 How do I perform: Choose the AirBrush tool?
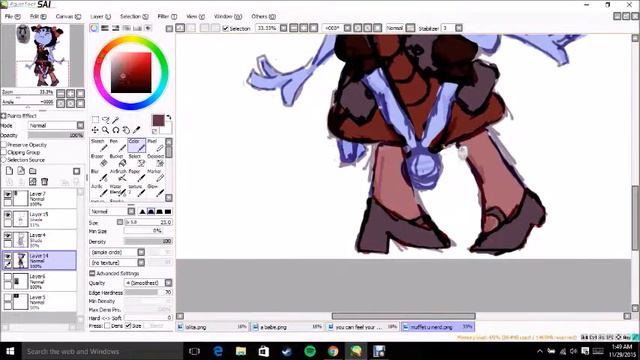pos(118,176)
